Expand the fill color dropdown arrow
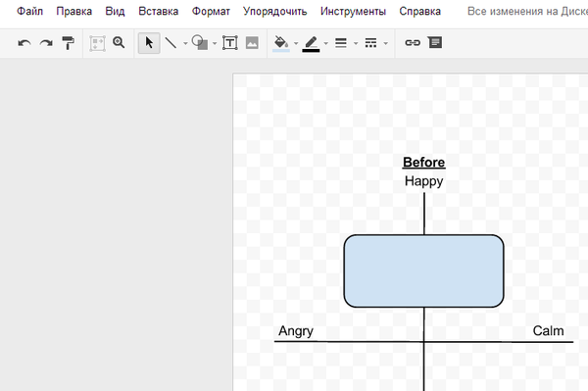Viewport: 588px width, 391px height. (296, 43)
